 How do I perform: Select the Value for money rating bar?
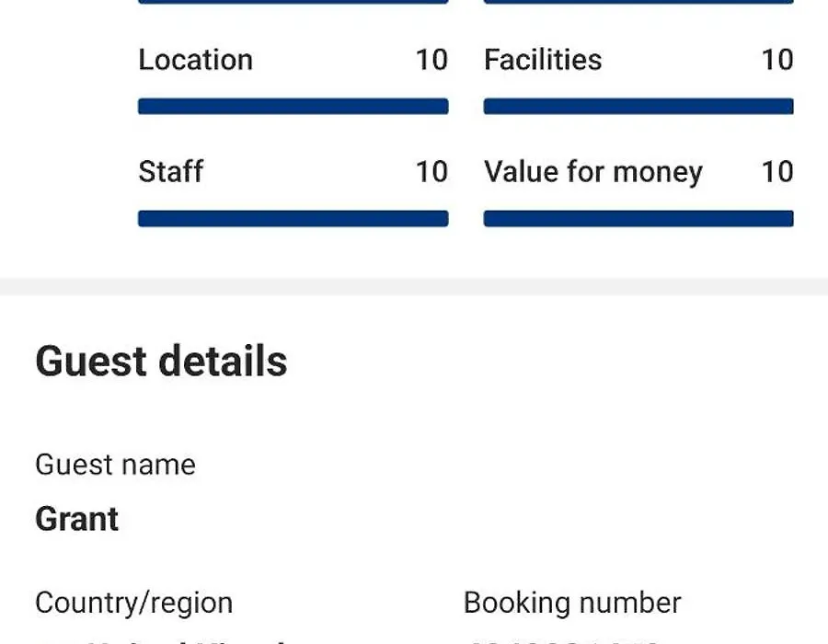[x=638, y=219]
